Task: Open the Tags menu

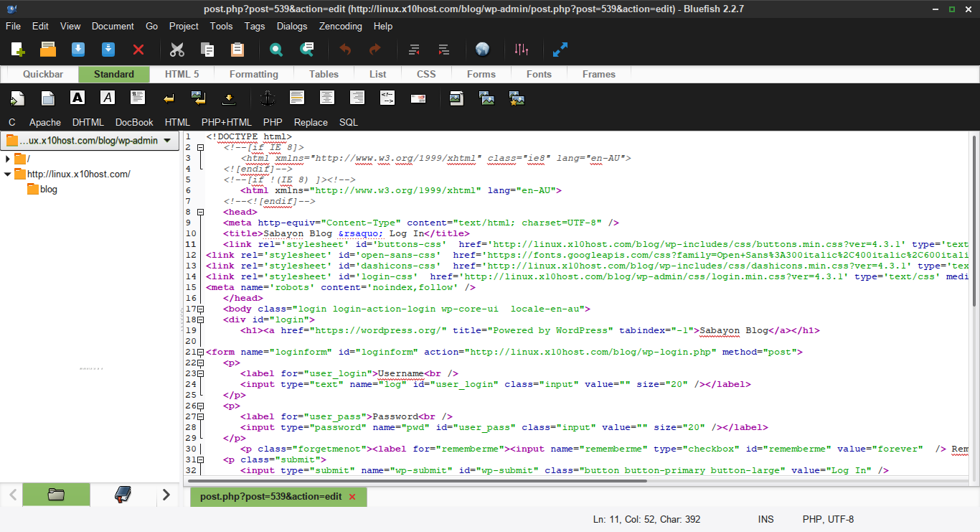Action: pyautogui.click(x=255, y=26)
